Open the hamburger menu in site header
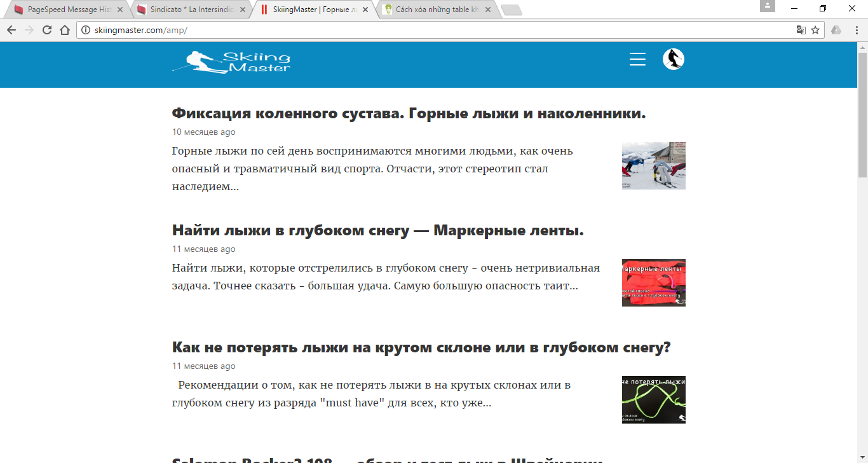This screenshot has height=463, width=868. coord(637,59)
